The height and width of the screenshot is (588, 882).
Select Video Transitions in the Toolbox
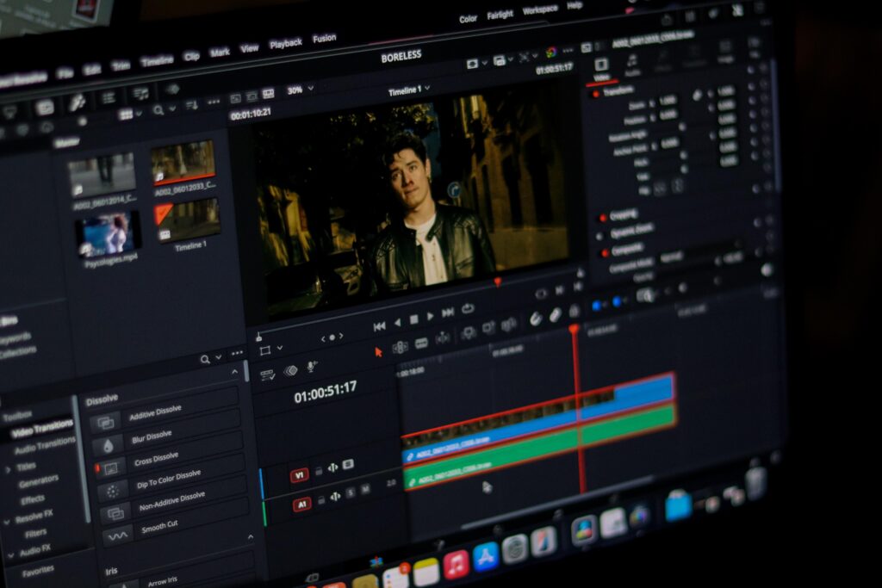(43, 424)
